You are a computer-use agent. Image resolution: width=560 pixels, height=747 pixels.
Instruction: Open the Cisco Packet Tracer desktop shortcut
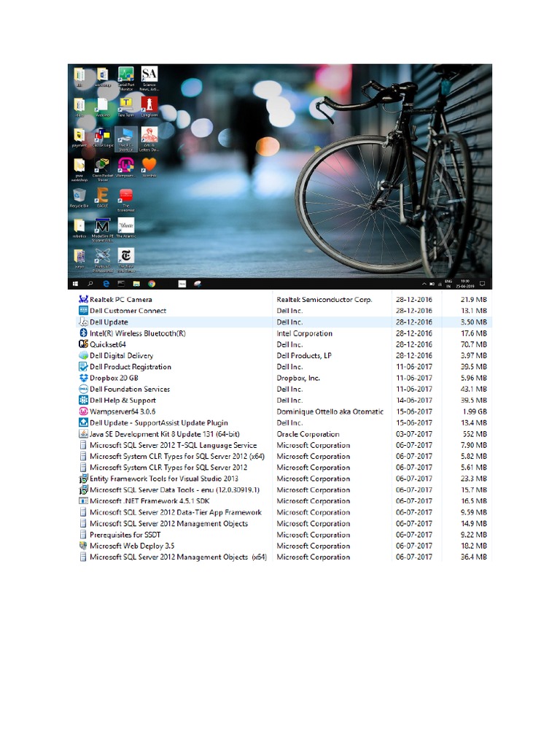[x=103, y=166]
